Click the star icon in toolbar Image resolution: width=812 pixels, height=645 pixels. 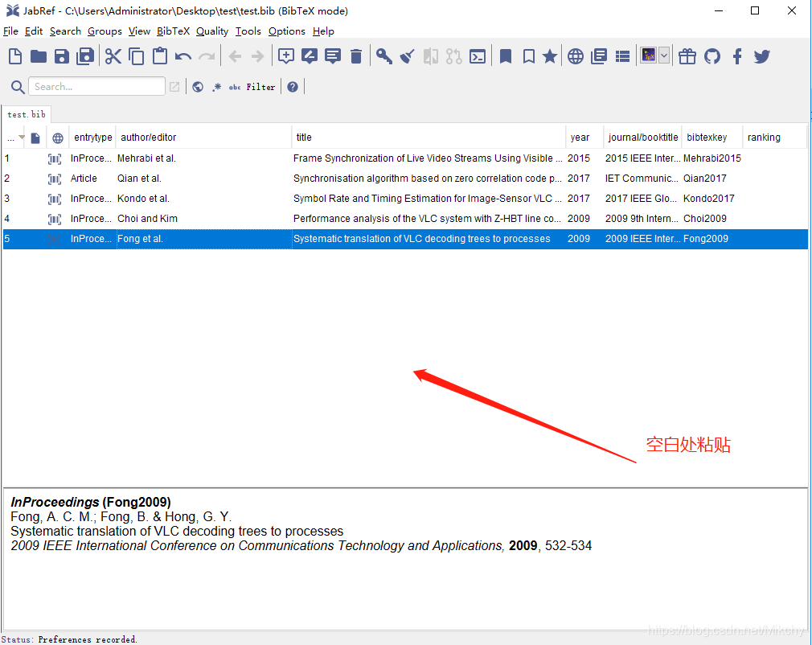[x=550, y=56]
